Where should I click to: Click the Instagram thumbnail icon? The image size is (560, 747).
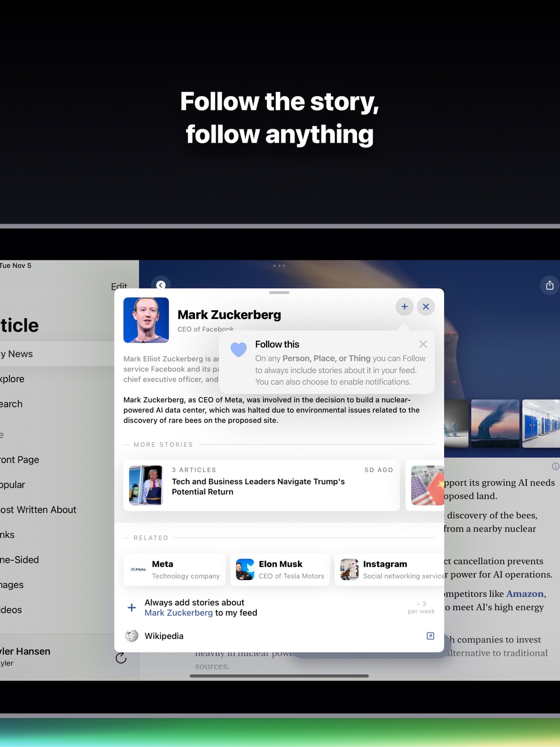click(350, 569)
